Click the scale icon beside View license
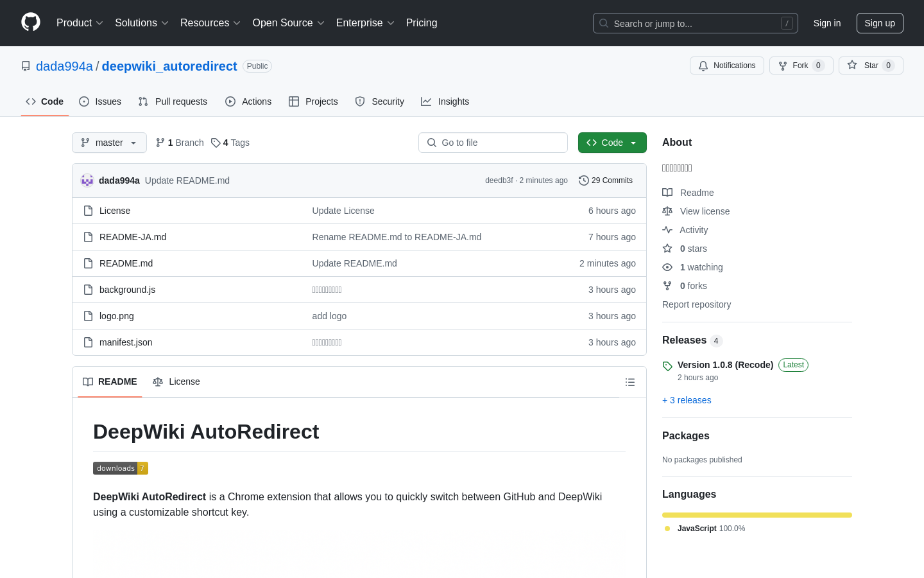 [x=667, y=211]
